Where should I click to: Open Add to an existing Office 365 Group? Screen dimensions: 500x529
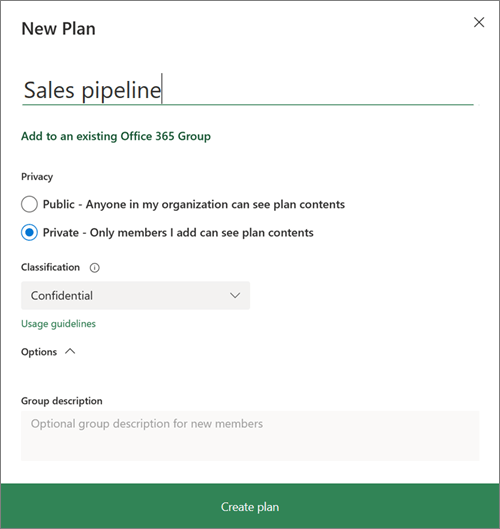point(116,136)
